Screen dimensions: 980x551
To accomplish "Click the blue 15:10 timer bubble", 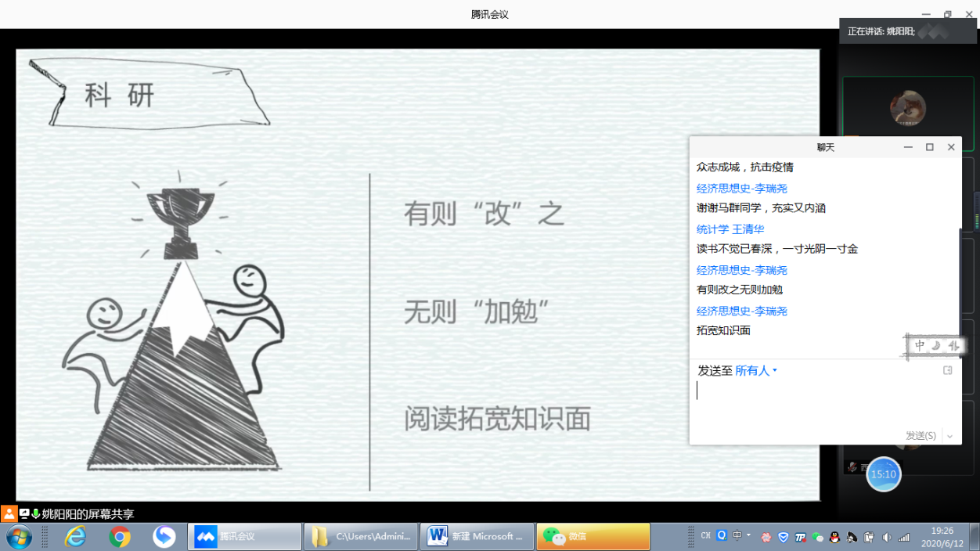I will point(883,474).
